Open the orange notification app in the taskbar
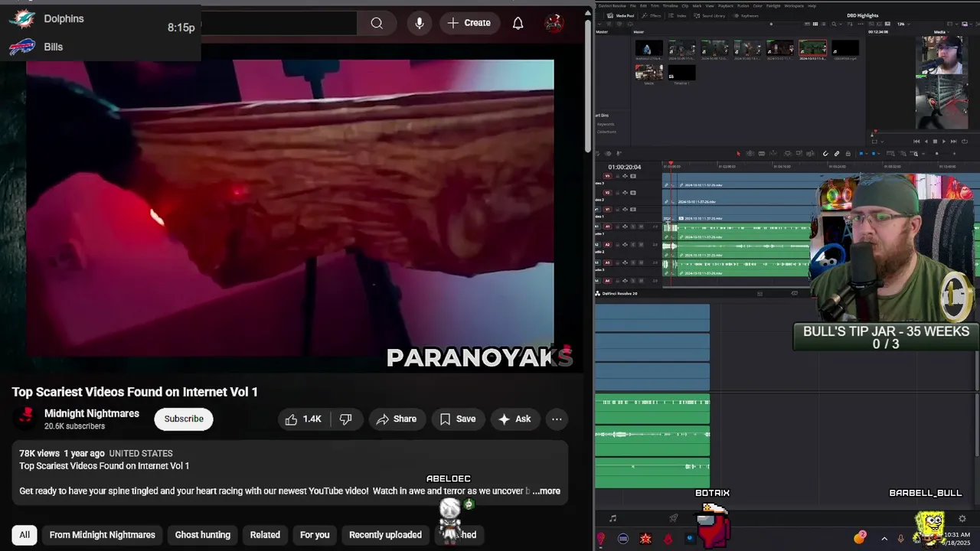980x551 pixels. coord(859,537)
